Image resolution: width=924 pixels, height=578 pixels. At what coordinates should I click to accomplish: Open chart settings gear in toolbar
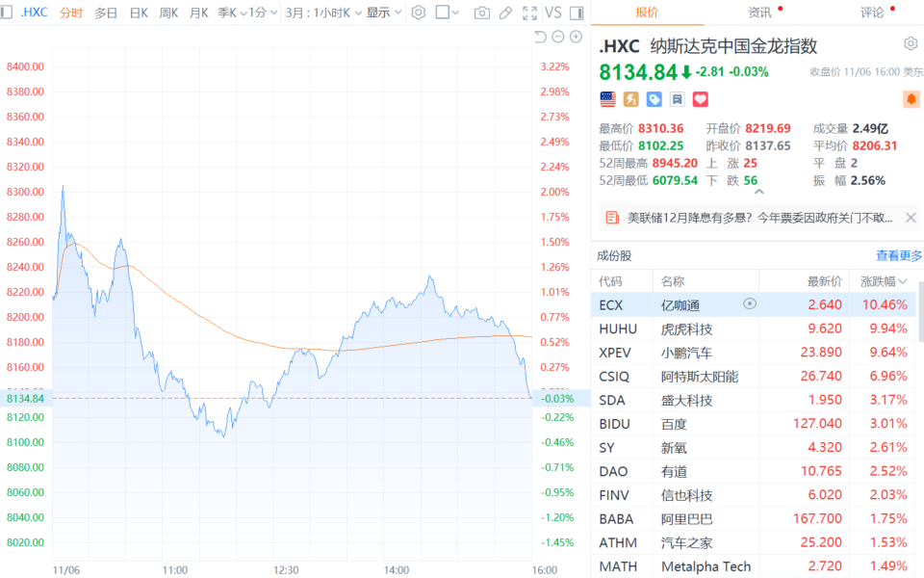(419, 13)
